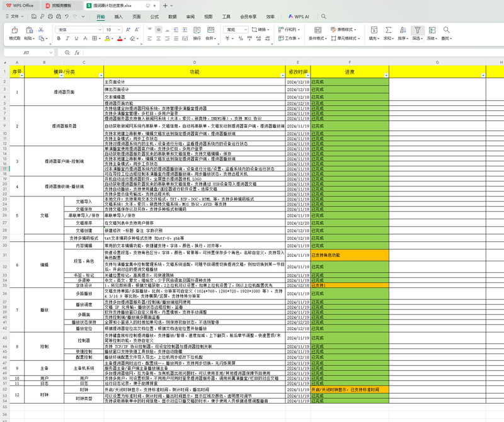Click the orange 已支持角色功能 progress cell
The height and width of the screenshot is (422, 504).
350,255
